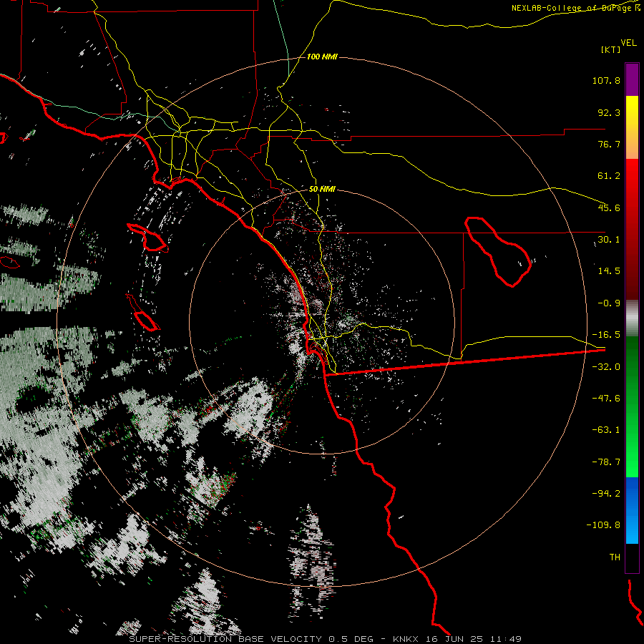
Task: Pick the gray near-zero segment of color bar
Action: tap(632, 318)
